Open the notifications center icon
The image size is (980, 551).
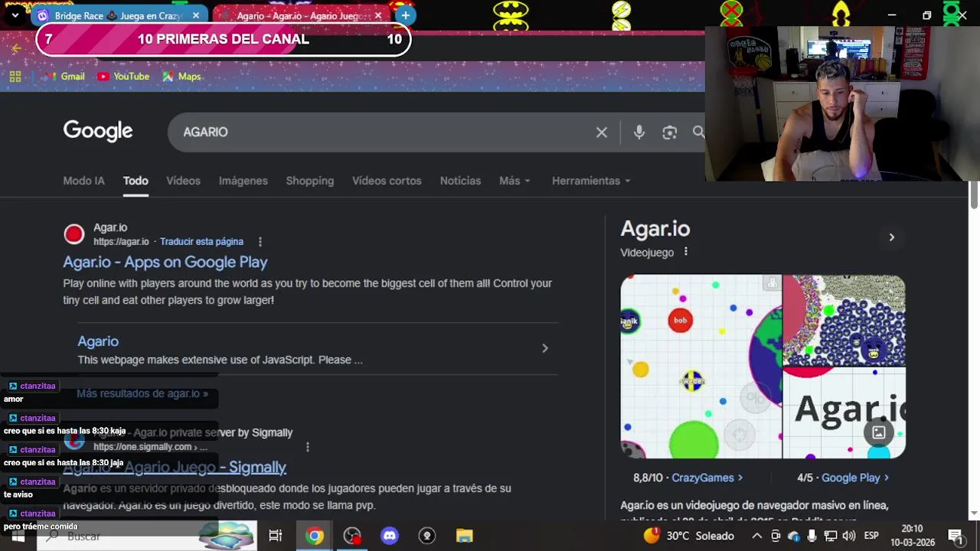(x=955, y=536)
